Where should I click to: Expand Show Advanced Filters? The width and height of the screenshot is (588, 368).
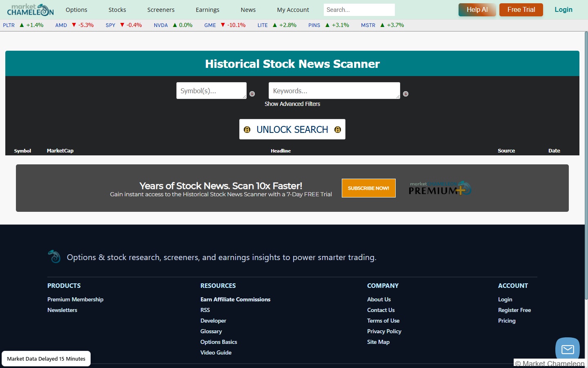(x=292, y=104)
